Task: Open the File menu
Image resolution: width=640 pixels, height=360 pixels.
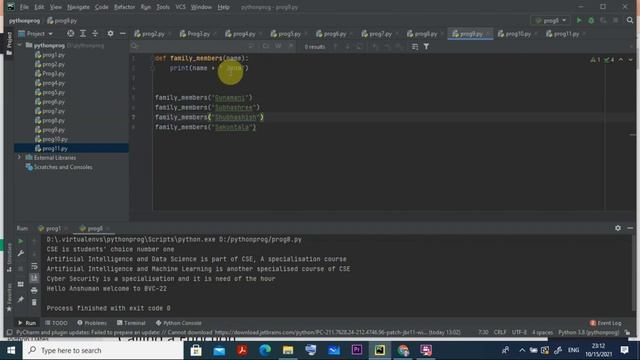Action: coord(24,7)
